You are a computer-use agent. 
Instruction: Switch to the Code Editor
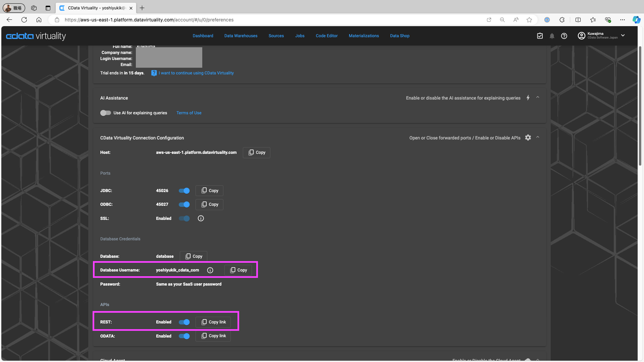[x=326, y=36]
